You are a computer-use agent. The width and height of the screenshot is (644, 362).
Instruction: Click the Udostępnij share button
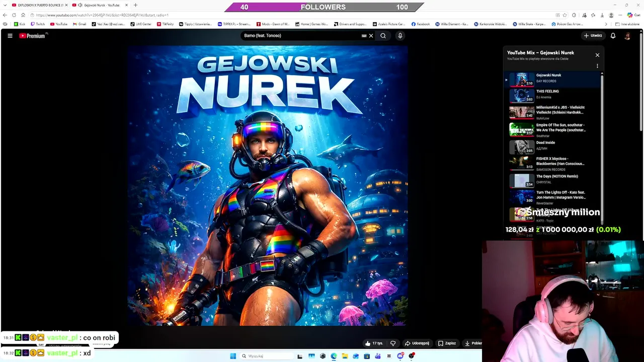pos(417,343)
